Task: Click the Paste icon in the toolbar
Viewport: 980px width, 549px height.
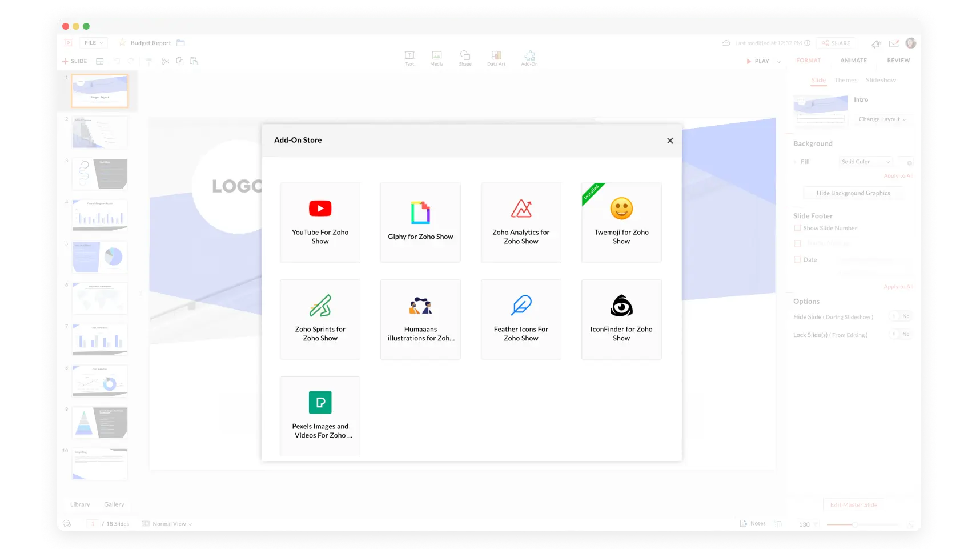Action: point(194,61)
